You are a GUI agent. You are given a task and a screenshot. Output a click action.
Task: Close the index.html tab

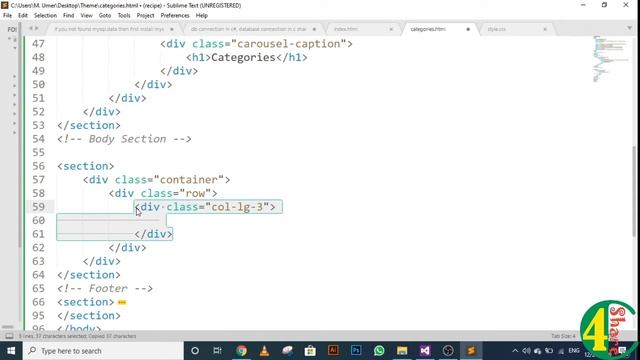click(x=391, y=29)
